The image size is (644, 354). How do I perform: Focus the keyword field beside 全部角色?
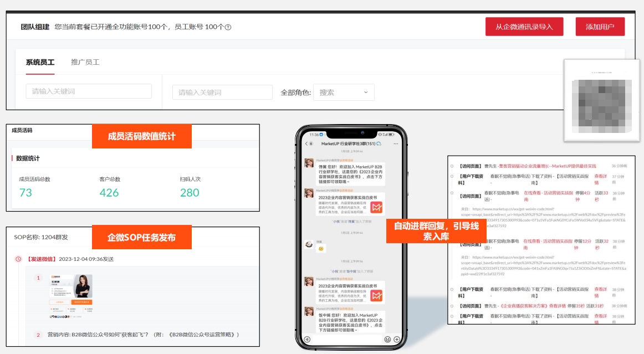222,93
